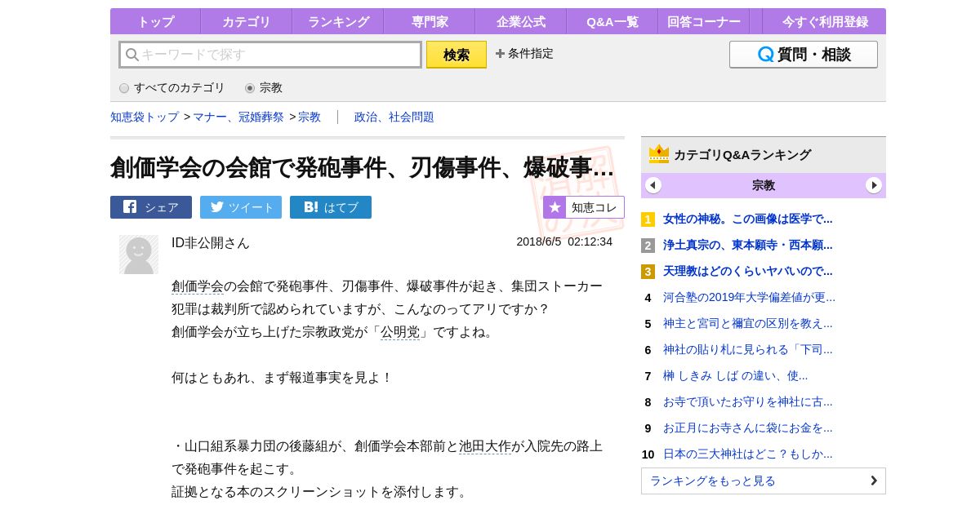Go to 企業公式 tab
The image size is (980, 514).
click(520, 22)
